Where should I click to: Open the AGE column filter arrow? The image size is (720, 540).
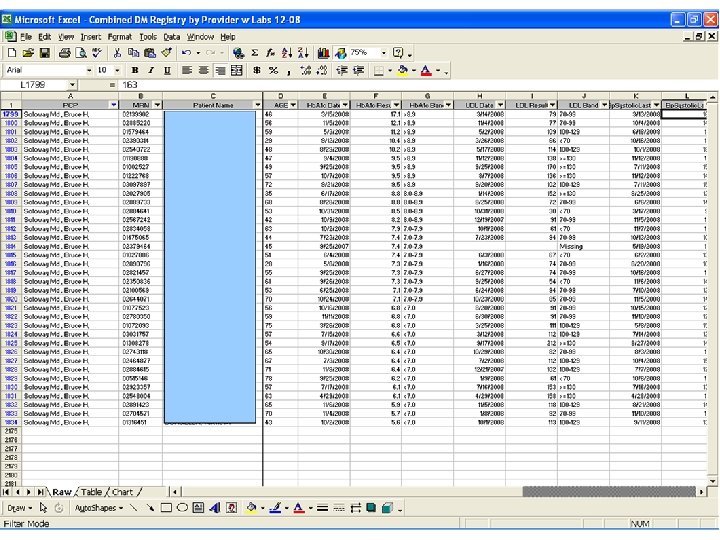coord(293,105)
